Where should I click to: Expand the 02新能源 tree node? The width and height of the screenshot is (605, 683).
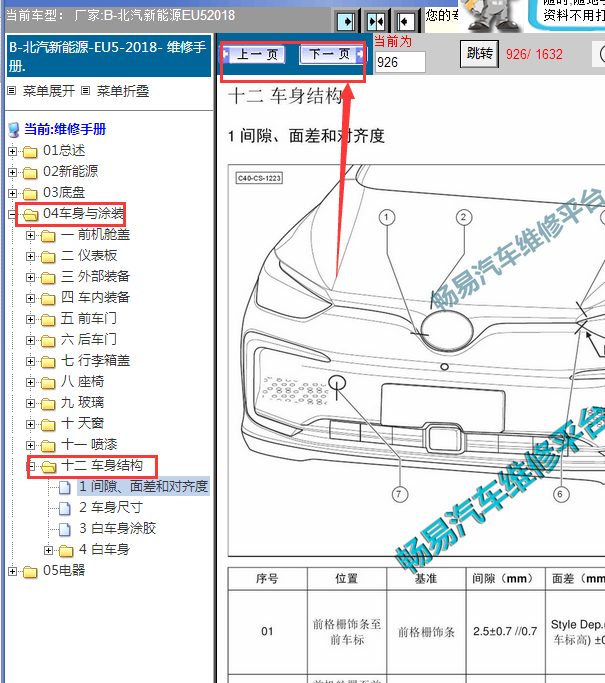coord(13,172)
